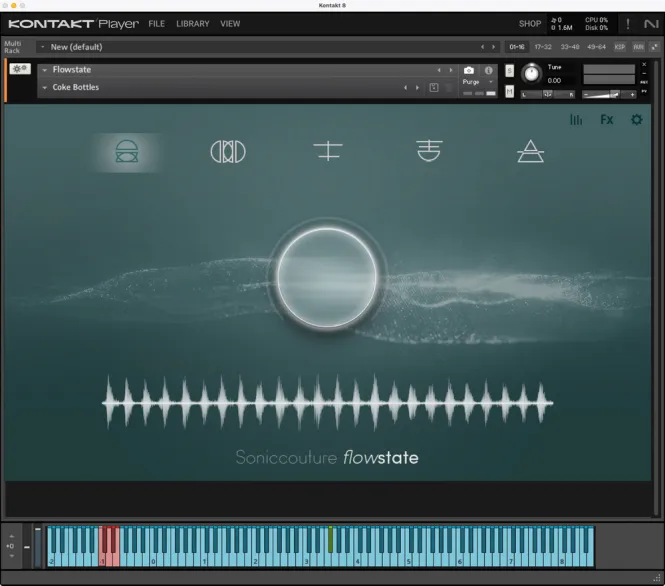
Task: Switch to rack page 49-64
Action: [x=596, y=47]
